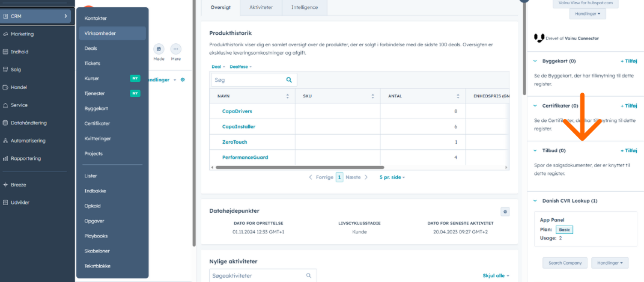
Task: Open the Handlinger dropdown next to Search Company
Action: click(x=610, y=263)
